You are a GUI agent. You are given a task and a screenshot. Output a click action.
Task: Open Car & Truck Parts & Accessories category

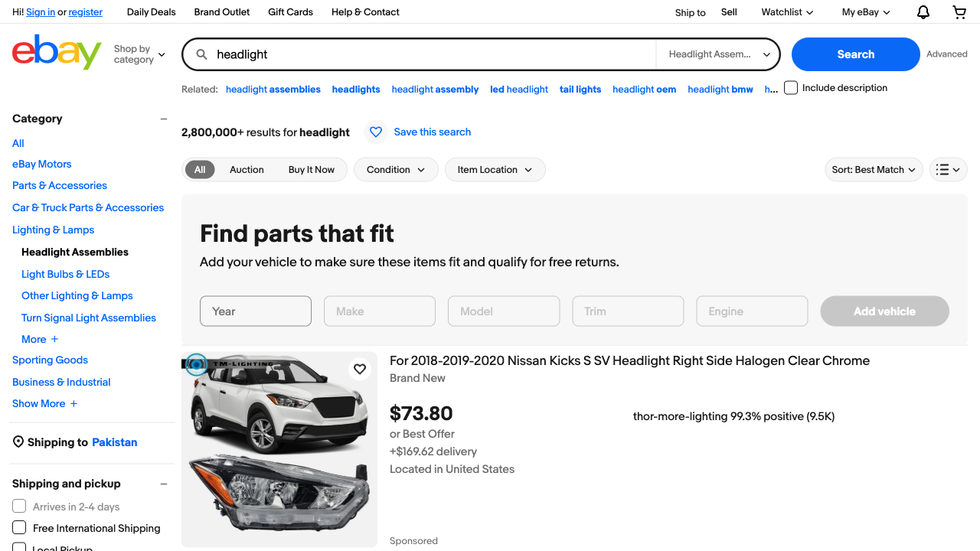(x=88, y=207)
